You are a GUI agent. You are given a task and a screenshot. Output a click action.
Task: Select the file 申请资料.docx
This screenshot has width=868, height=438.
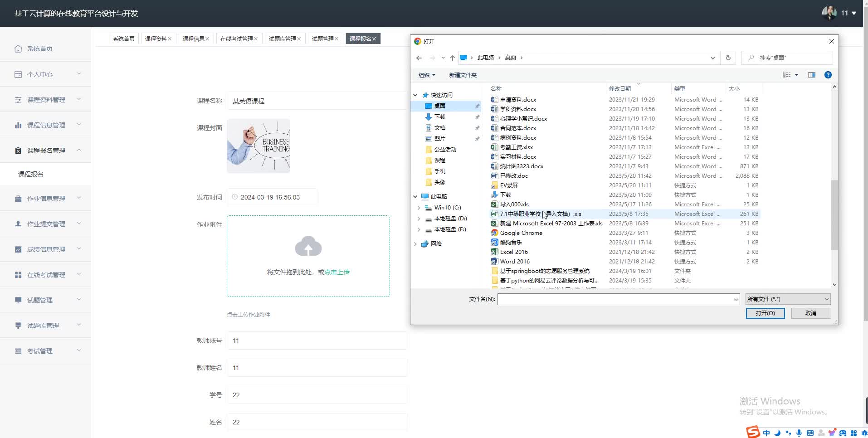coord(513,99)
